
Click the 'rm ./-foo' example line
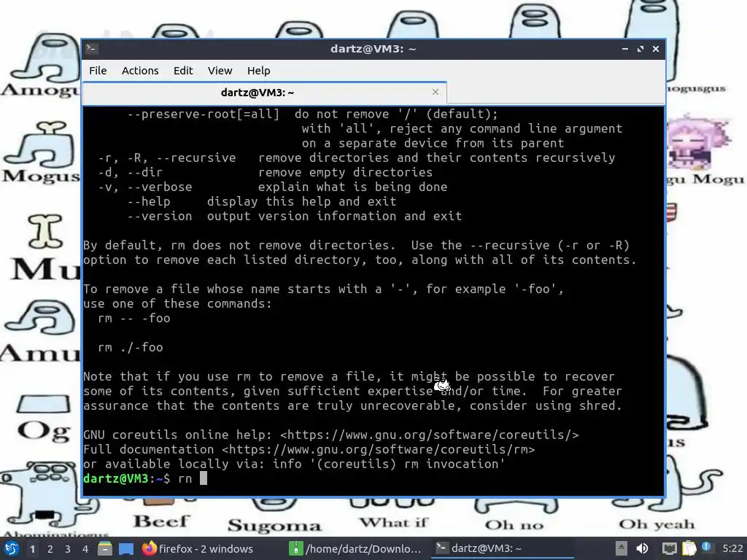pos(131,347)
